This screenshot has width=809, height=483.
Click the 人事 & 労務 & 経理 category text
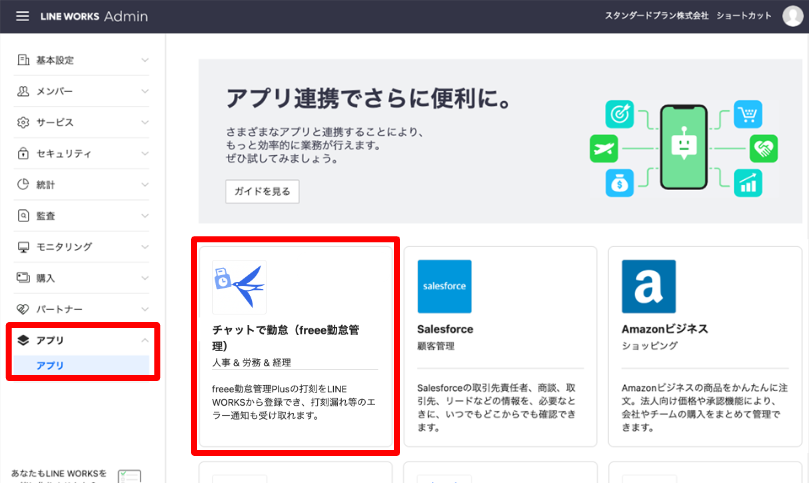click(x=251, y=362)
